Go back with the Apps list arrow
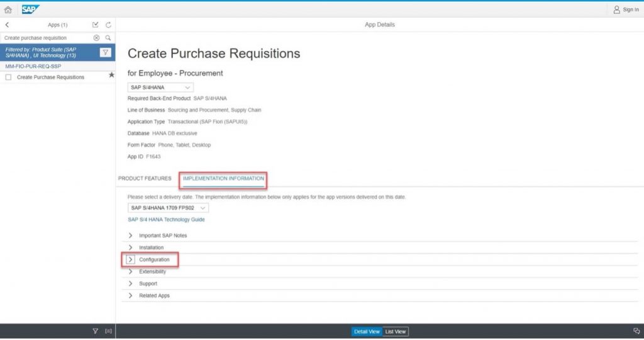The image size is (644, 340). point(7,25)
